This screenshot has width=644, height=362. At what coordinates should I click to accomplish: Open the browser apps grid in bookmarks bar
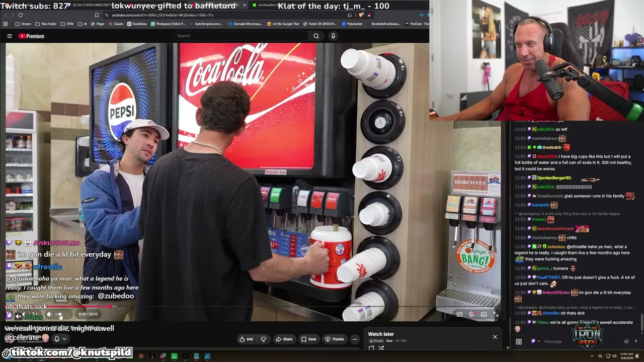pyautogui.click(x=6, y=24)
